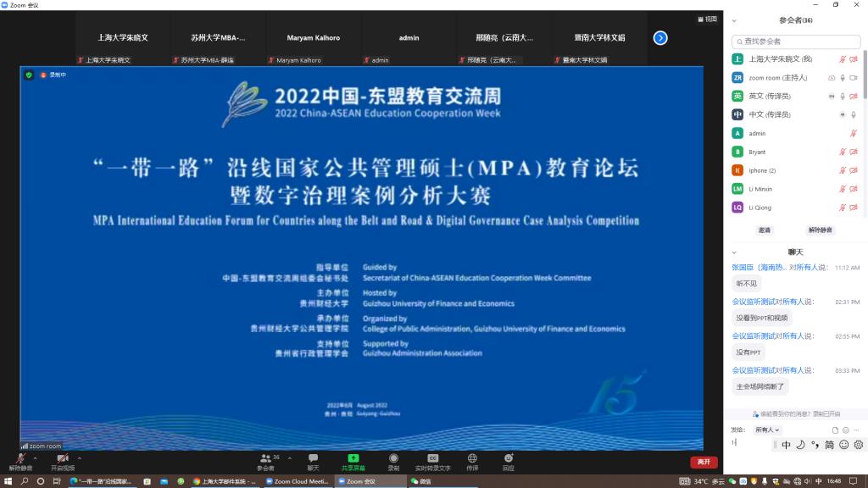Open 实时转录文字 live transcript
Screen dimensions: 868x488
tap(432, 461)
